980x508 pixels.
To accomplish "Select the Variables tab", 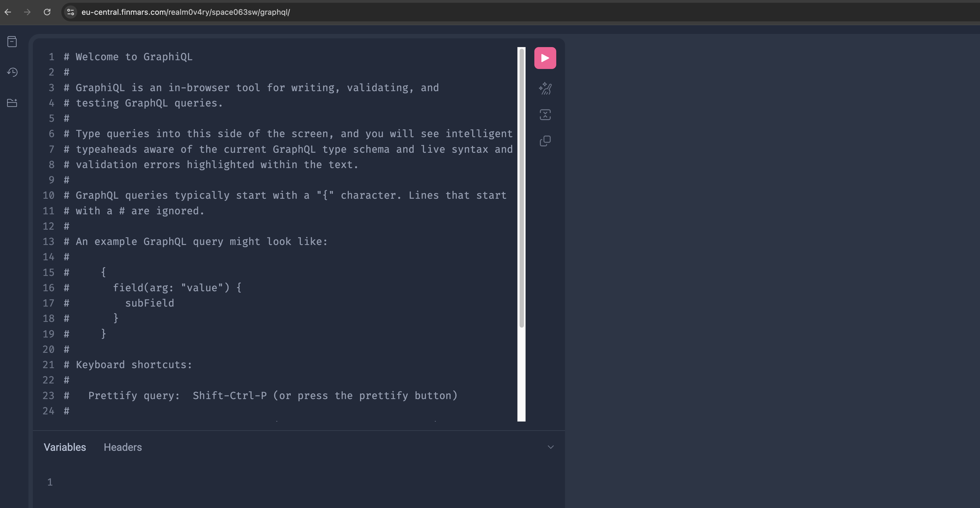I will pyautogui.click(x=65, y=447).
